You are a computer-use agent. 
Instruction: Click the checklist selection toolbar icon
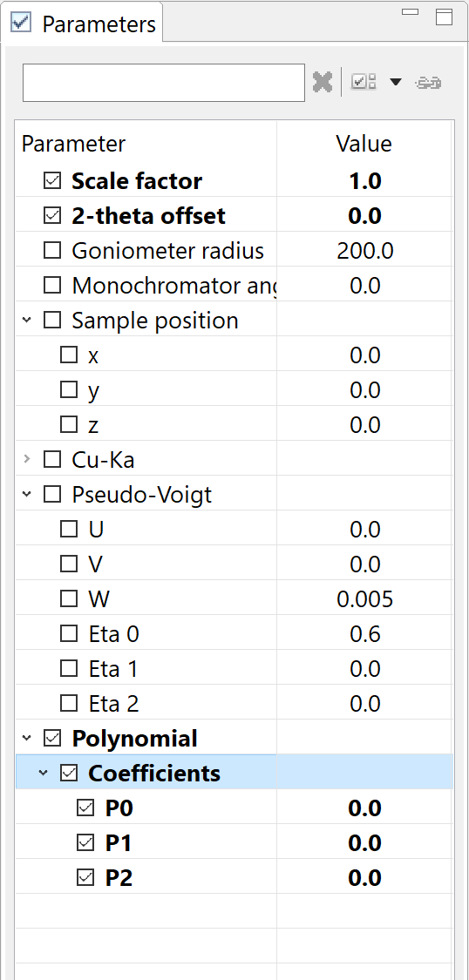point(364,82)
